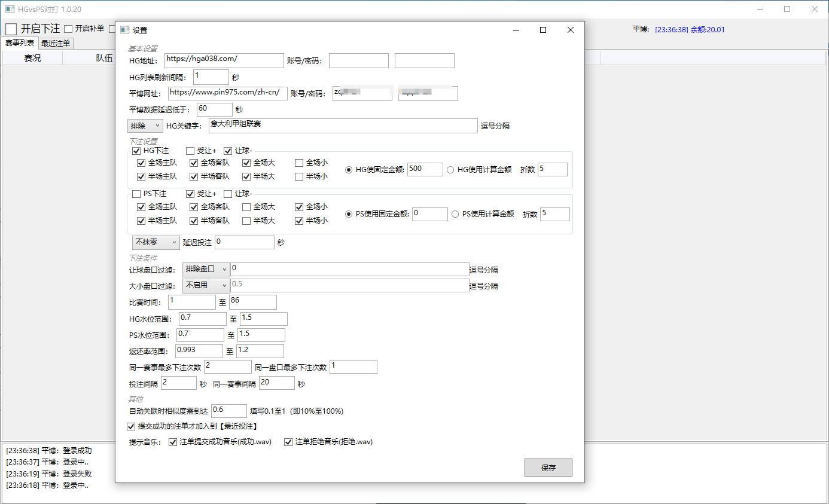
Task: Toggle the 开启下注 checkbox
Action: (11, 29)
